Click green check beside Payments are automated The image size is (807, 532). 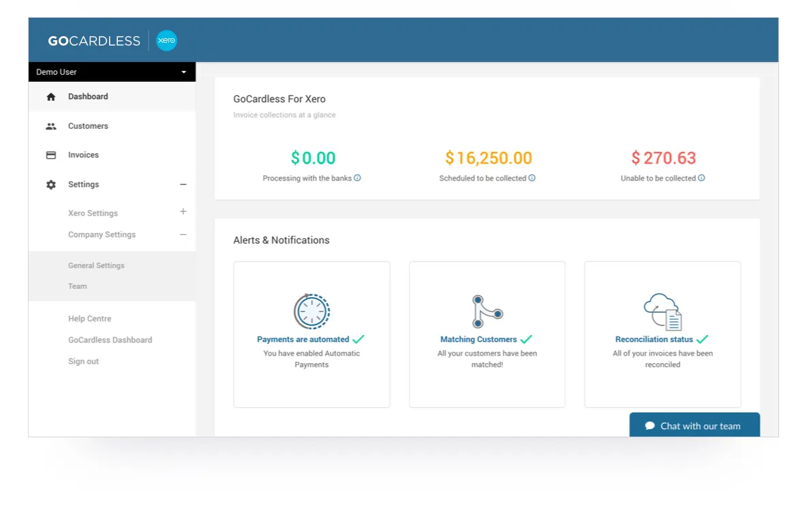pos(359,339)
